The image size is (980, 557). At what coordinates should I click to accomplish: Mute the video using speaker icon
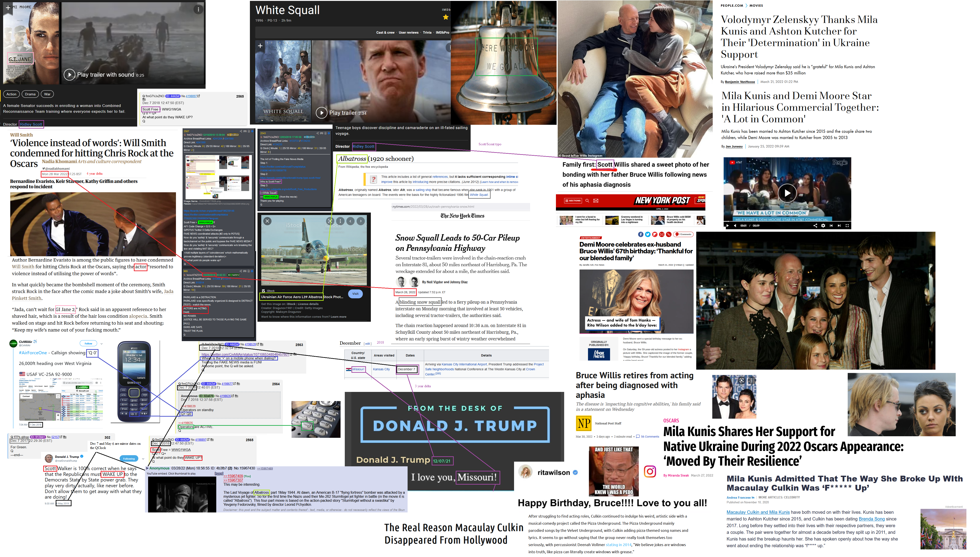click(x=735, y=226)
